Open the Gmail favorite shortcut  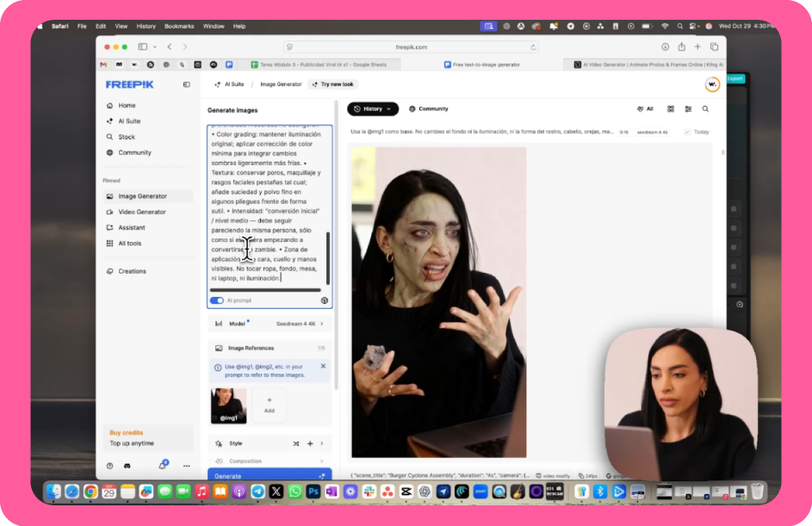pyautogui.click(x=103, y=65)
